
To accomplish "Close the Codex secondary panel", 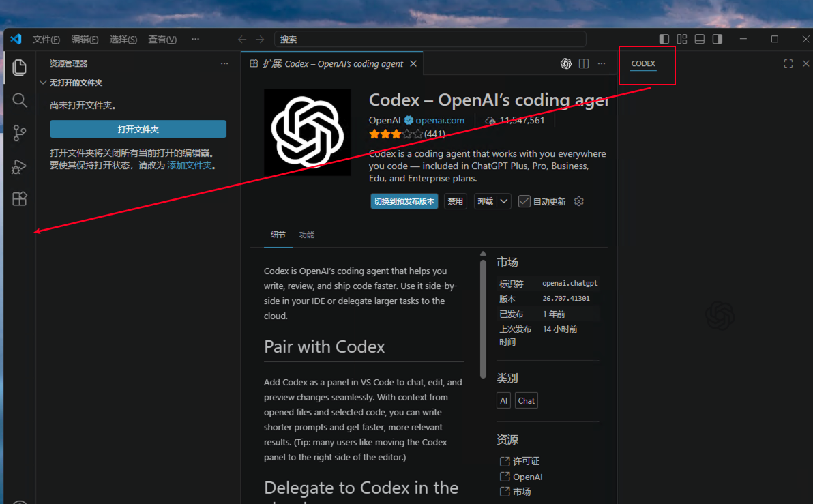I will click(805, 63).
